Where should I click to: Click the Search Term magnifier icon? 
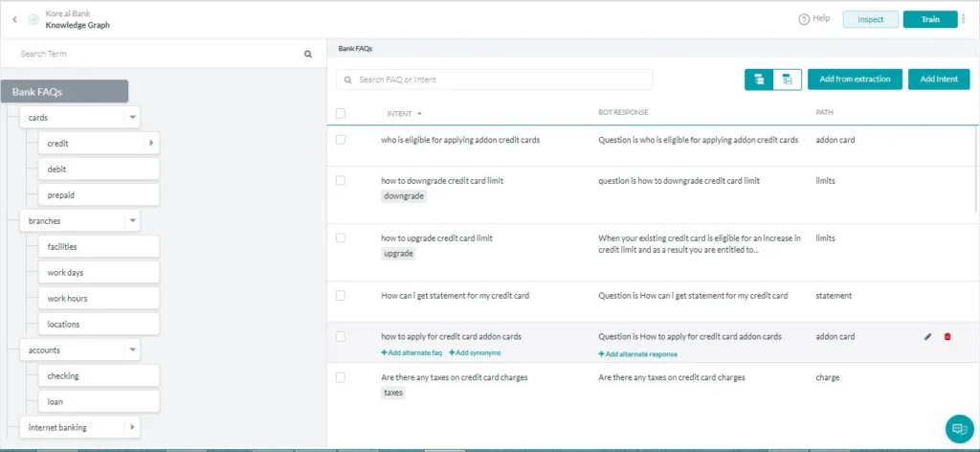(308, 55)
